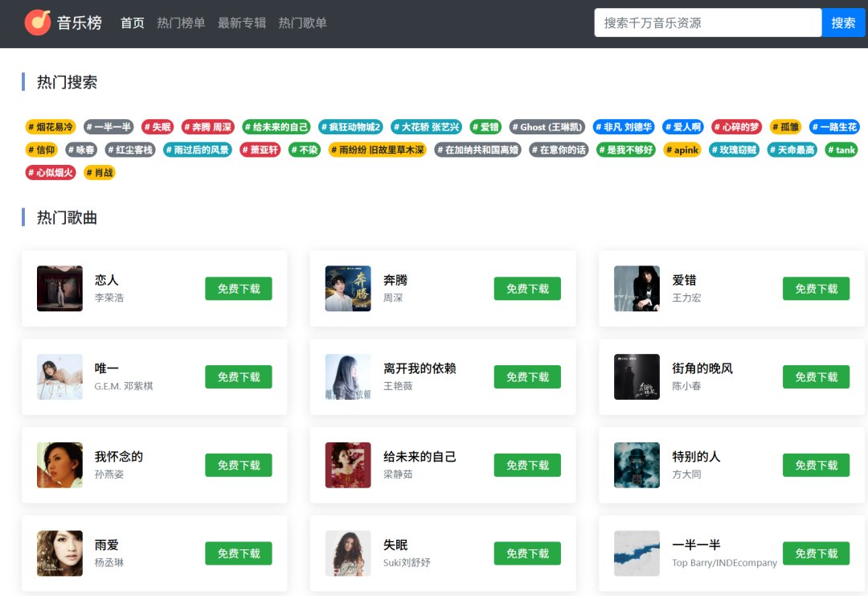Click the 疯狂动物城2 search tag
Screen dimensions: 868x596
click(350, 127)
